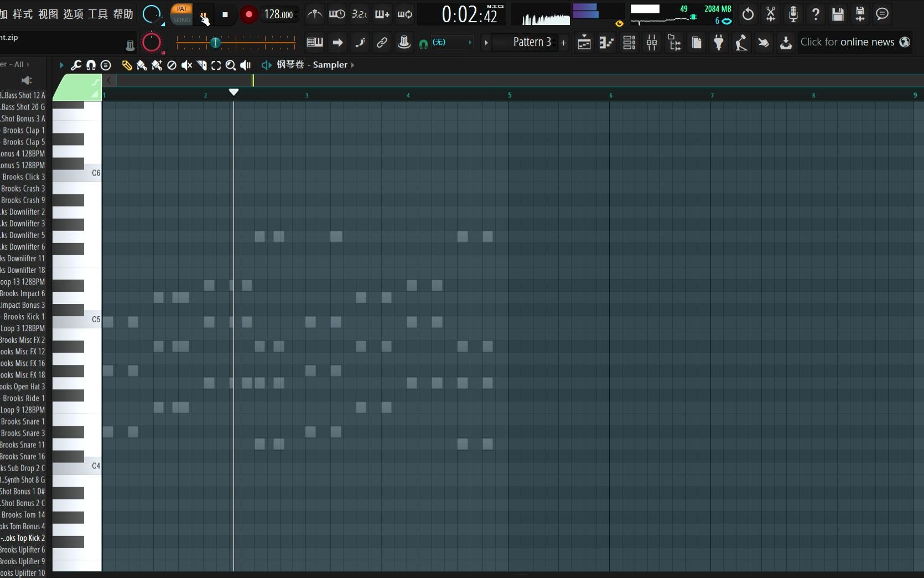924x578 pixels.
Task: Expand the browser 'All' filter arrow
Action: (28, 65)
